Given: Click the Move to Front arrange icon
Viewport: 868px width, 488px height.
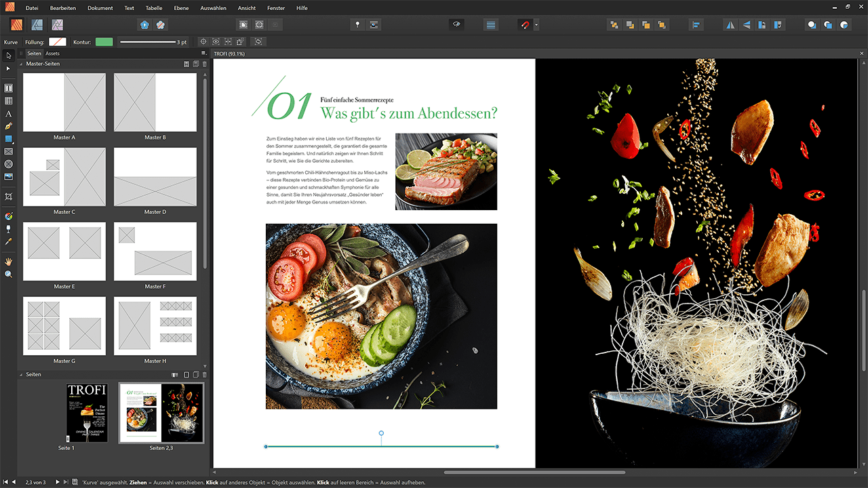Looking at the screenshot, I should click(662, 25).
